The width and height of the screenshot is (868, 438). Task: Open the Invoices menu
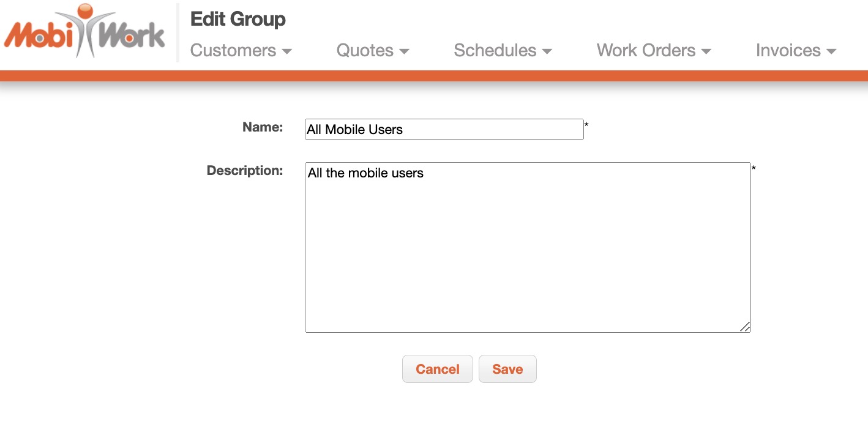pos(788,50)
